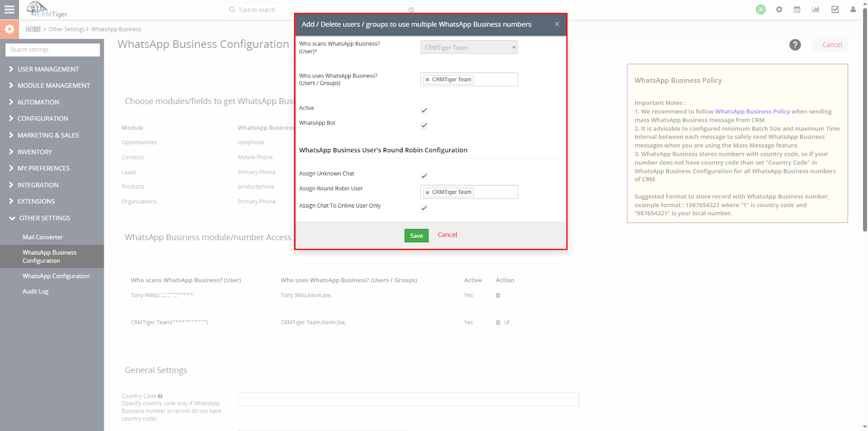
Task: Open the calendar icon in top bar
Action: (x=797, y=9)
